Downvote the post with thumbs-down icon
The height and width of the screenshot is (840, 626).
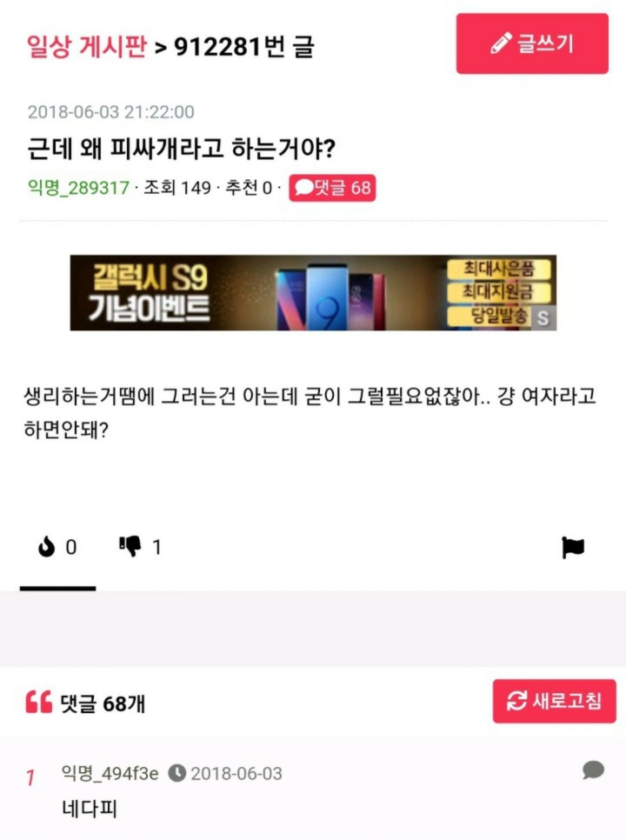pos(130,546)
